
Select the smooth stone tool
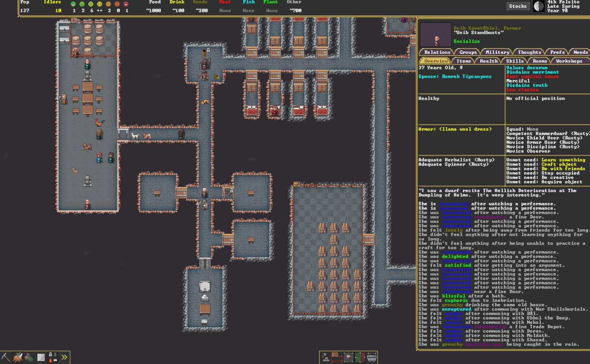click(41, 357)
